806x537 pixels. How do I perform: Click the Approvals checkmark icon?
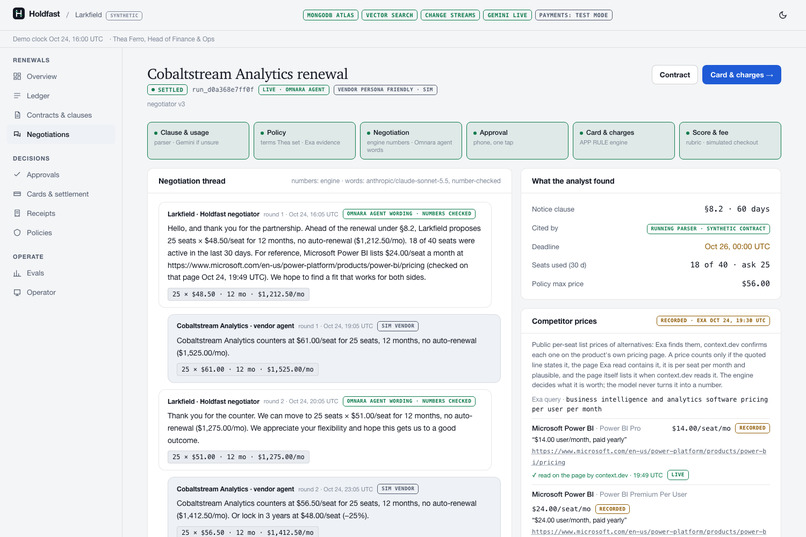point(17,174)
